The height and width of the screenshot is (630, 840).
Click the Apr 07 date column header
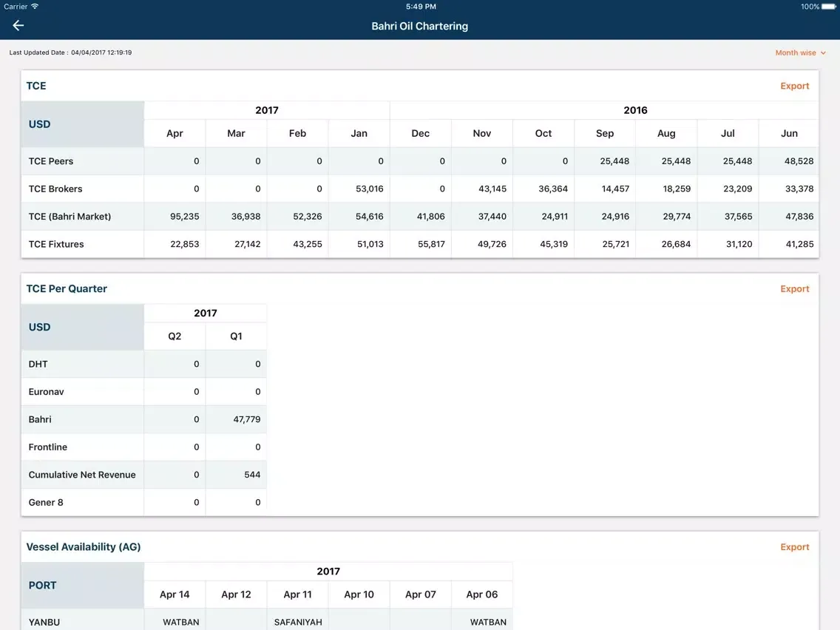pyautogui.click(x=421, y=595)
